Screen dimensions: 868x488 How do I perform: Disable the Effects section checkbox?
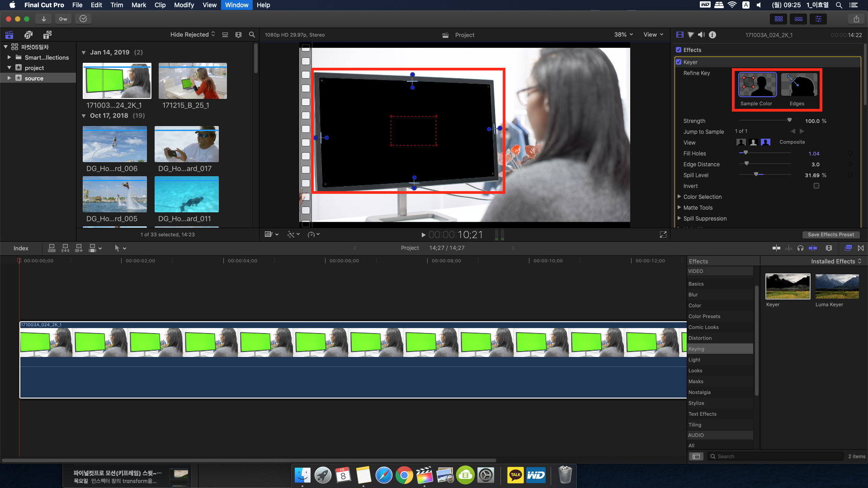click(x=679, y=50)
